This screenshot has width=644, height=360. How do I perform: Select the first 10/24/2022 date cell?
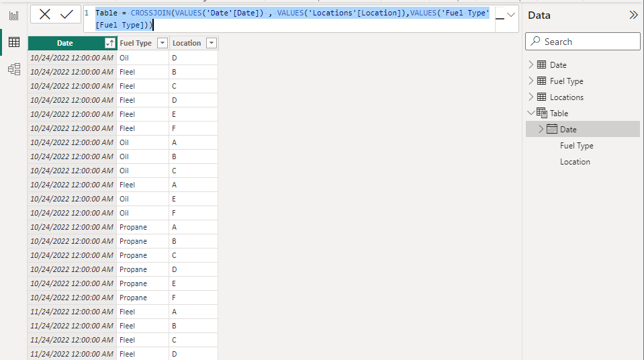tap(72, 58)
